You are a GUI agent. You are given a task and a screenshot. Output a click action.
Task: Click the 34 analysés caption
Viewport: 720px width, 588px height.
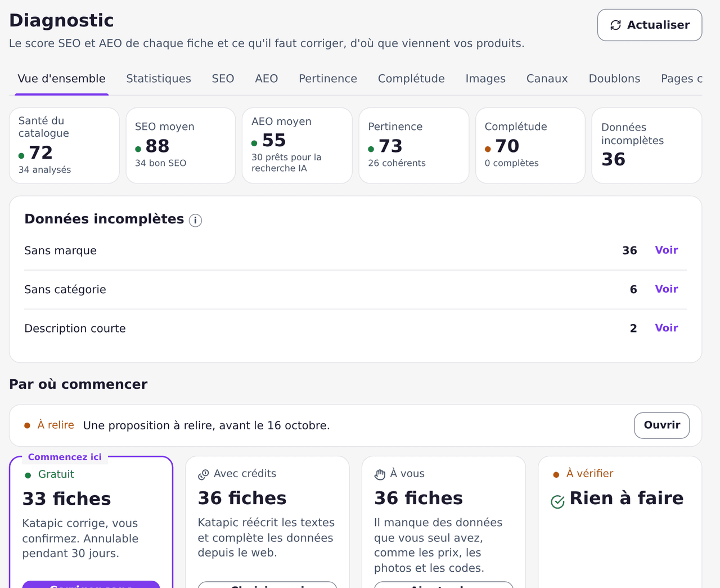(44, 170)
